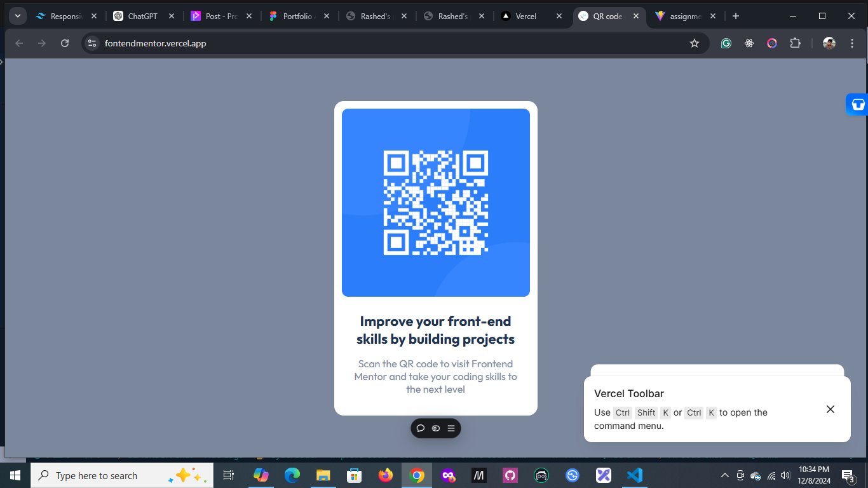Image resolution: width=868 pixels, height=488 pixels.
Task: Click the fontendmentor.vercel.app address bar
Action: [x=395, y=43]
